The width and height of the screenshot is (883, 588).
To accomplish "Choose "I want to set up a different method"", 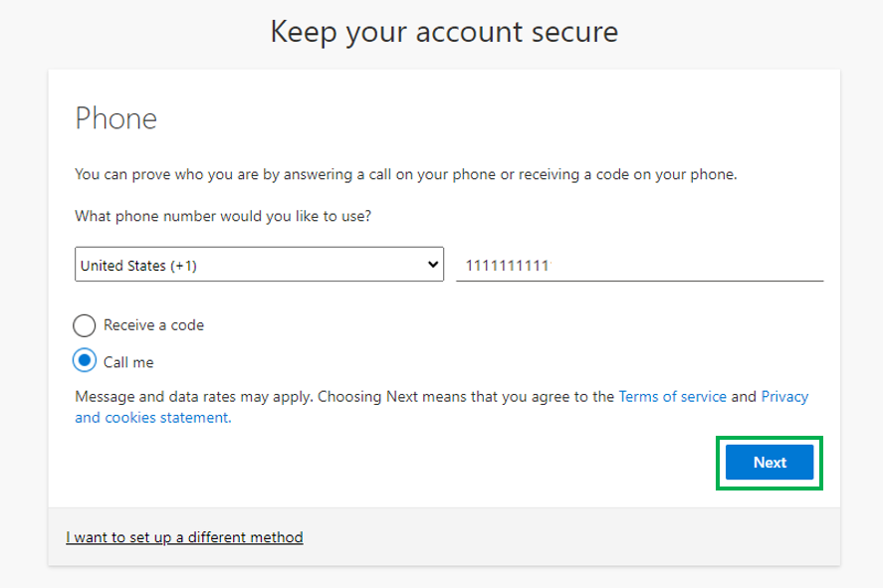I will 184,537.
